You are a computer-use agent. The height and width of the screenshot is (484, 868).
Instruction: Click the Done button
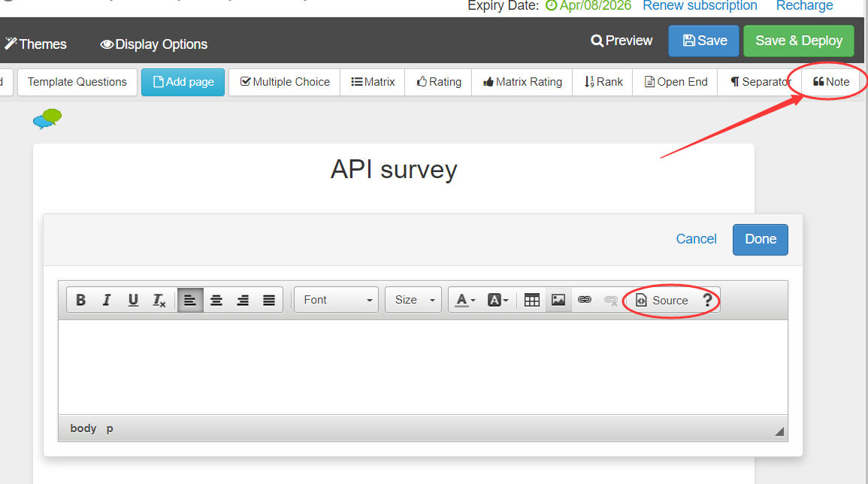[x=760, y=239]
